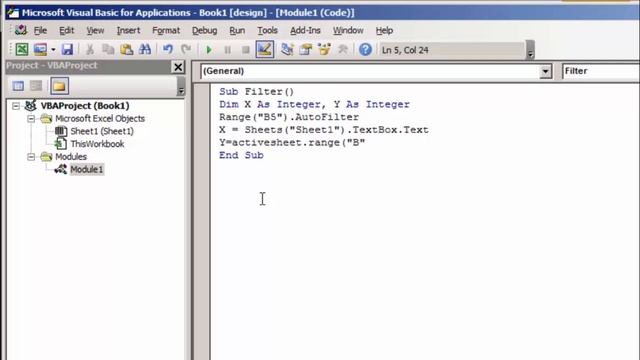
Task: Click the Toolbox icon in toolbar
Action: coord(343,50)
